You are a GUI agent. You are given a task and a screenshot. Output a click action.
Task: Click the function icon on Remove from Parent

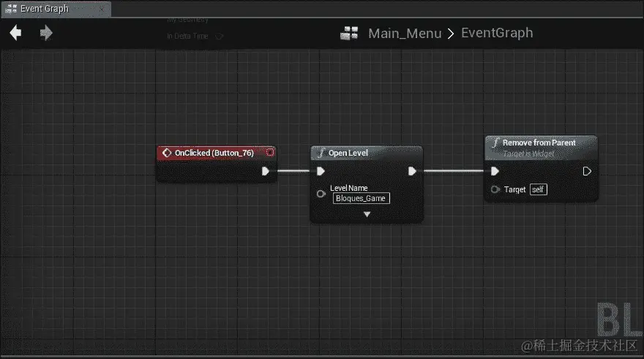pos(495,143)
